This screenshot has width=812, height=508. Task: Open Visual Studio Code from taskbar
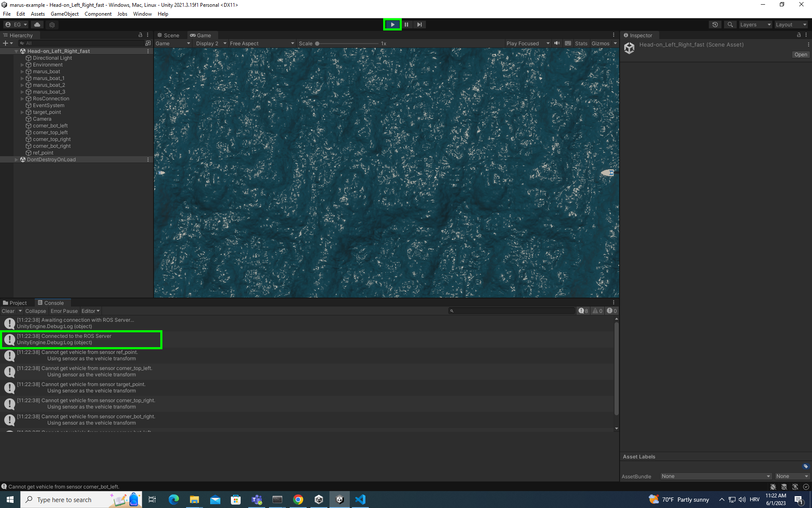point(360,500)
